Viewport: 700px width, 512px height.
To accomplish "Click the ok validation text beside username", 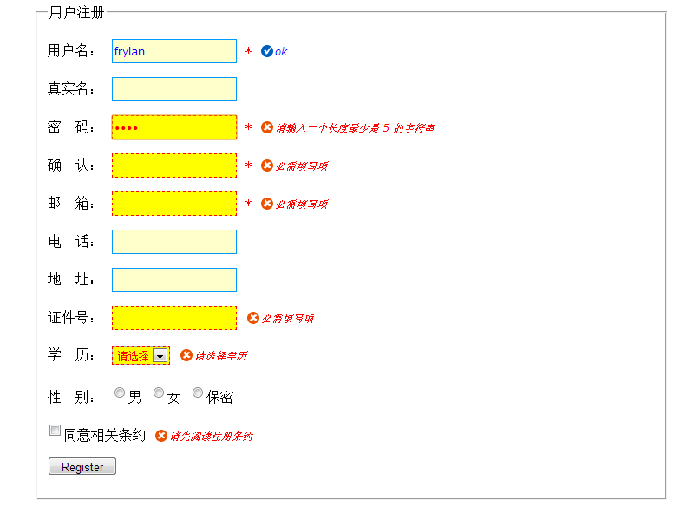I will (281, 52).
